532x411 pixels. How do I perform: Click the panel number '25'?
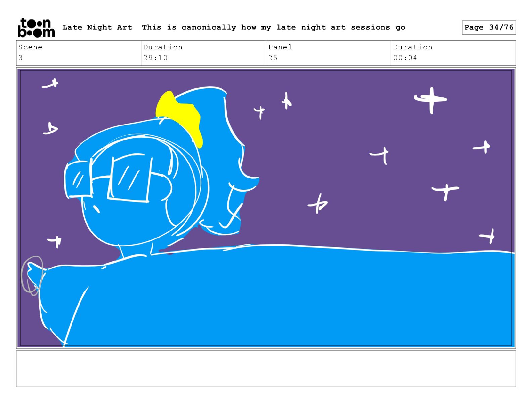coord(273,58)
